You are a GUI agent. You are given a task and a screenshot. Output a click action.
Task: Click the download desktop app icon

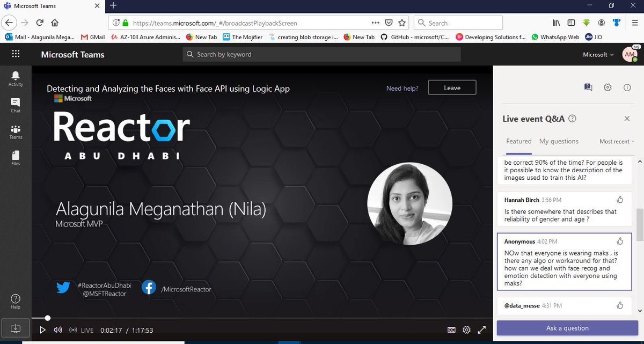(x=15, y=328)
